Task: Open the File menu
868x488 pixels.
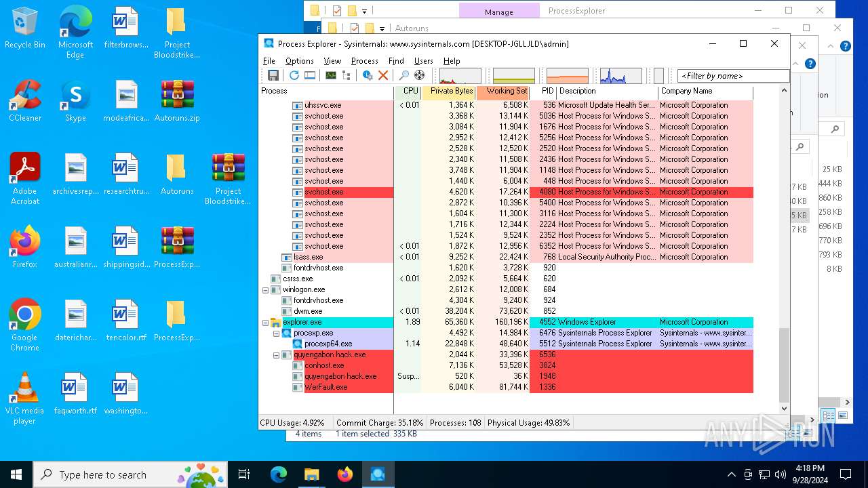Action: click(269, 60)
